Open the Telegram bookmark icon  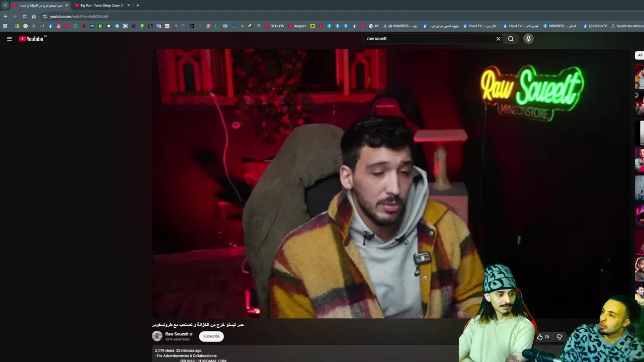click(117, 26)
